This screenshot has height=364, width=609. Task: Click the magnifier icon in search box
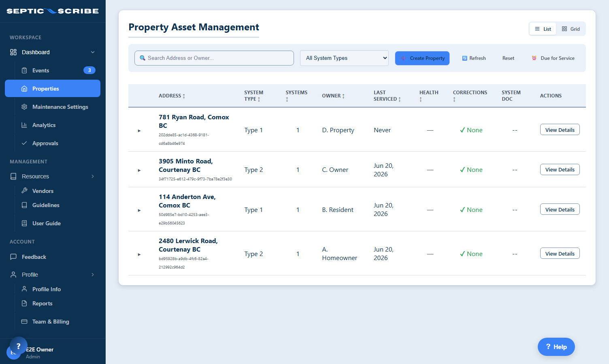click(x=143, y=58)
